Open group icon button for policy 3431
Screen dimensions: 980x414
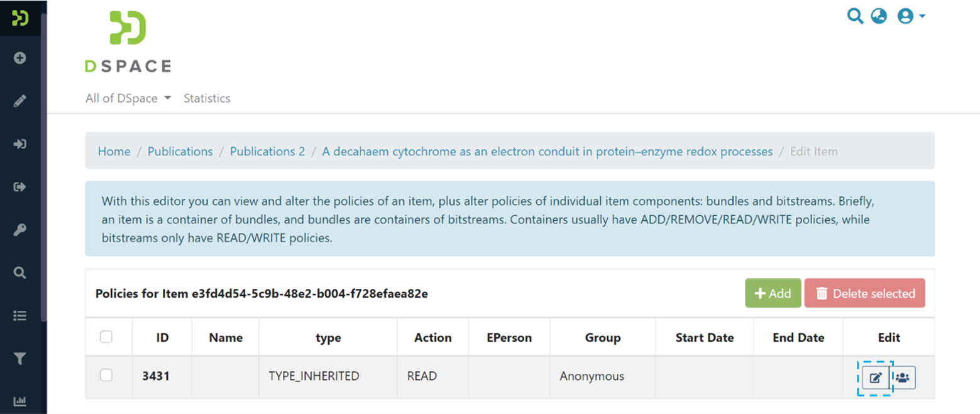[x=903, y=378]
